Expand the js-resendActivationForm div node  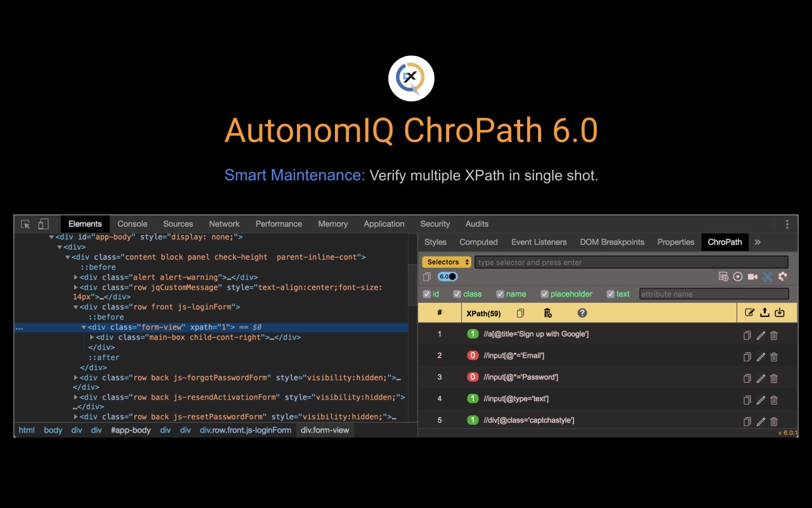pyautogui.click(x=76, y=398)
